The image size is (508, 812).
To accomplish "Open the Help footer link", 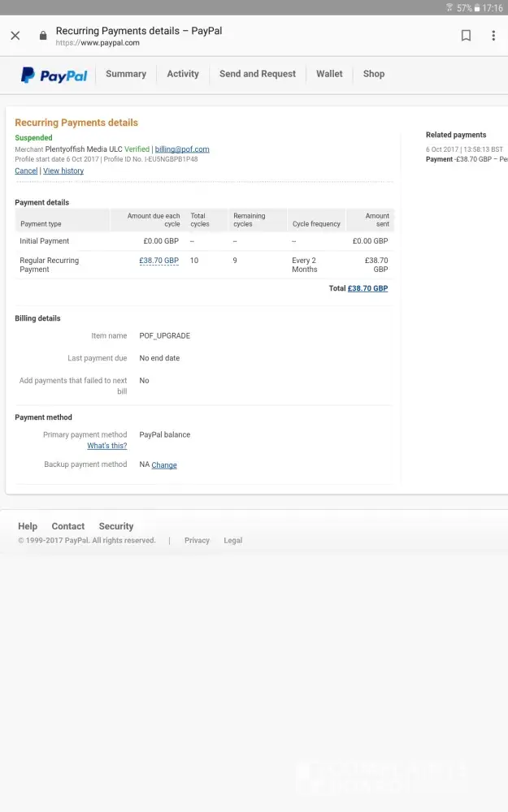I will [28, 526].
